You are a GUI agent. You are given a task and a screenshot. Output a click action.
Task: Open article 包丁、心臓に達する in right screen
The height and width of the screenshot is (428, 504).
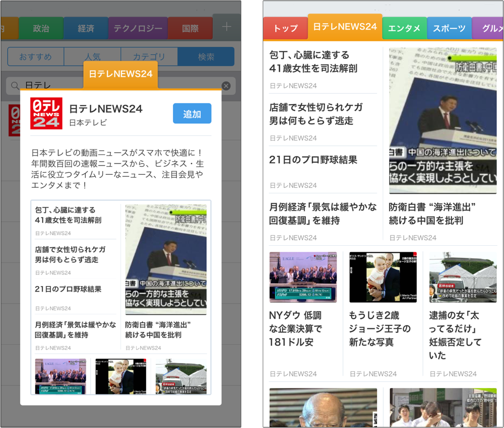point(313,61)
